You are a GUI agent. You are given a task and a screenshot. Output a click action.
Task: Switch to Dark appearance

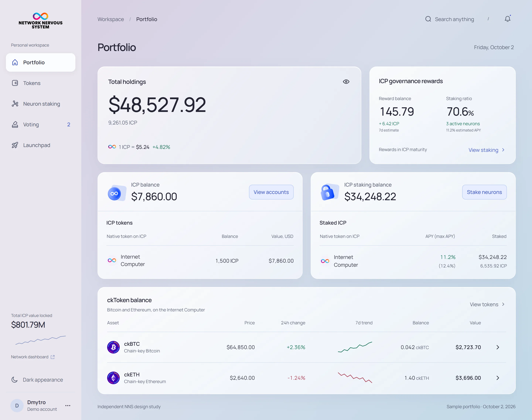(x=37, y=380)
